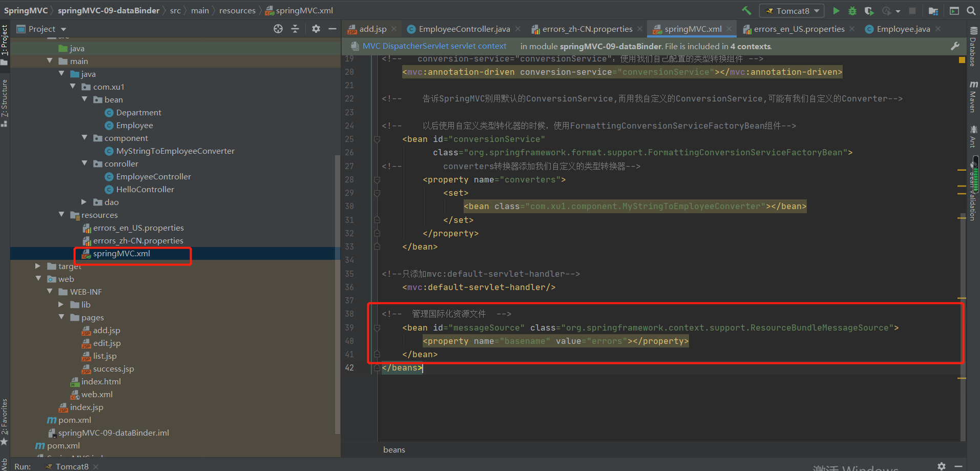Open the profiler run dropdown arrow
The image size is (980, 471).
[898, 11]
